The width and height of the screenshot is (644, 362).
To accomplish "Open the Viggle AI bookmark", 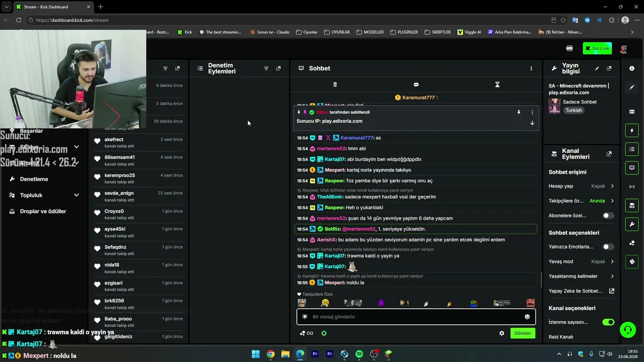I will point(469,32).
